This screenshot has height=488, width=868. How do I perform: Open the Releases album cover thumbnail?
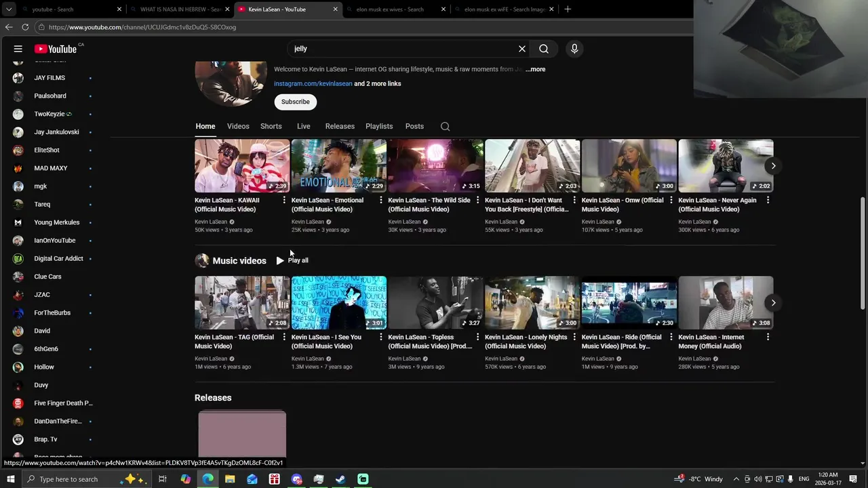point(242,434)
